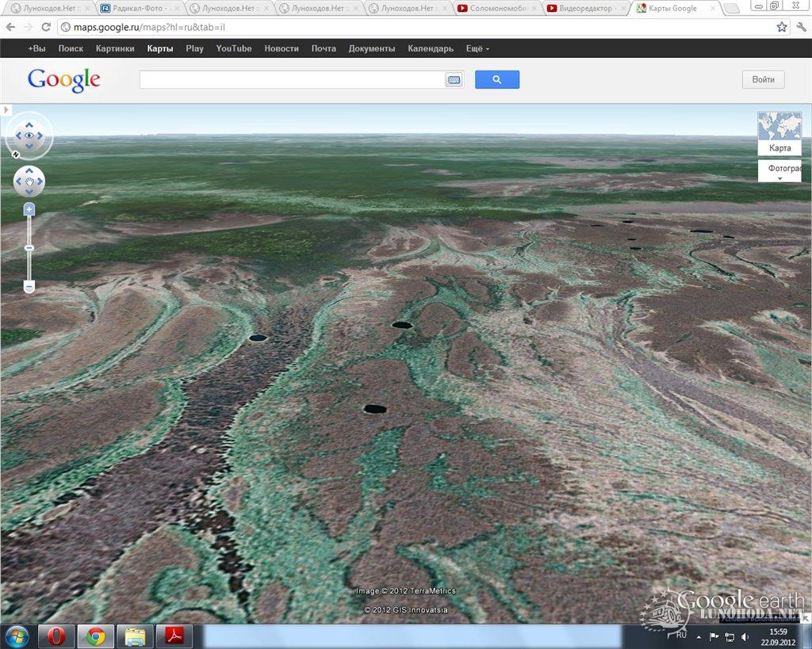Expand the left side panel arrow
Viewport: 812px width, 649px height.
coord(6,109)
